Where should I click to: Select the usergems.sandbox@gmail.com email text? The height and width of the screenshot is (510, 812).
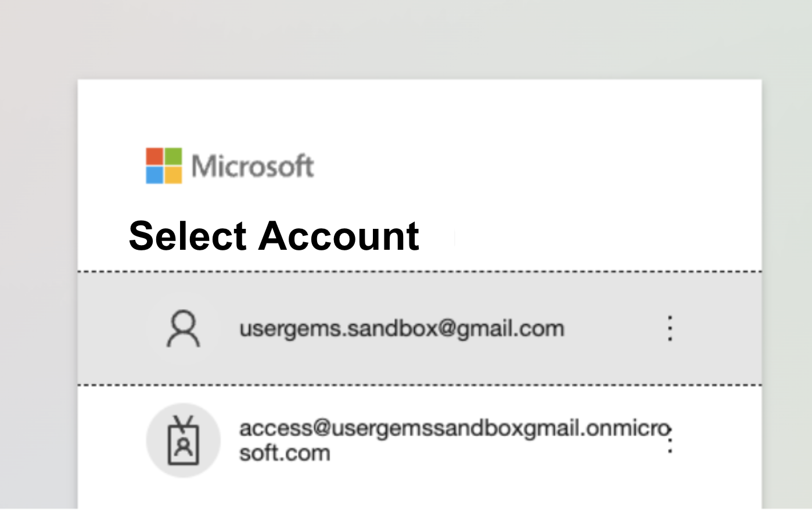tap(402, 329)
